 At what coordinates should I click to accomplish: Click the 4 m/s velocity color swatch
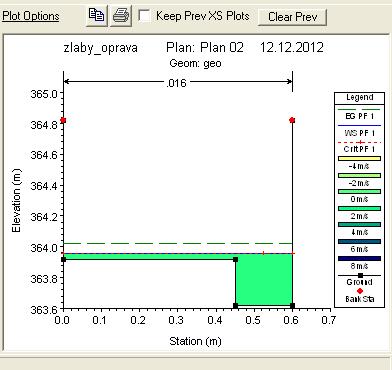coord(359,225)
